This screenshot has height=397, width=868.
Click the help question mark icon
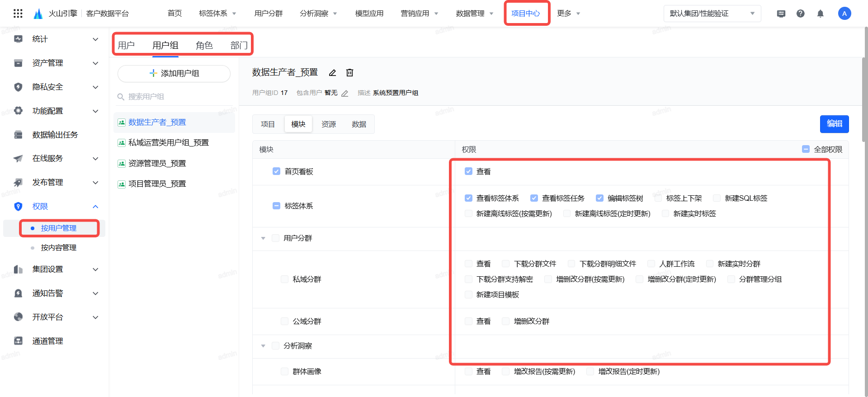pyautogui.click(x=800, y=14)
